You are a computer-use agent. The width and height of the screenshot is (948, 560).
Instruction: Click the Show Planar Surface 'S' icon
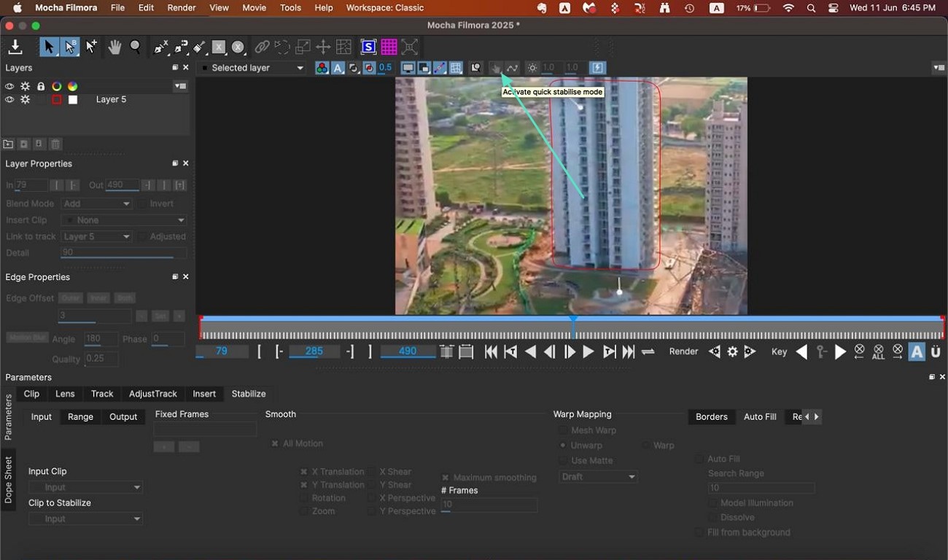click(368, 47)
